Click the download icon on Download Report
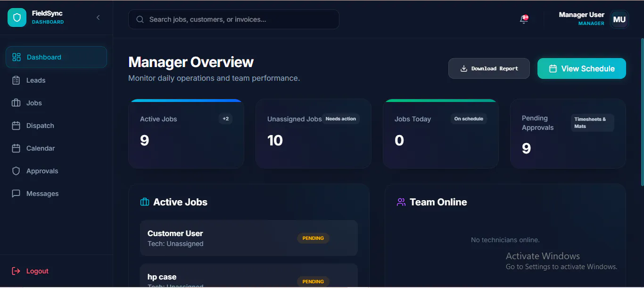The image size is (644, 288). [x=464, y=68]
